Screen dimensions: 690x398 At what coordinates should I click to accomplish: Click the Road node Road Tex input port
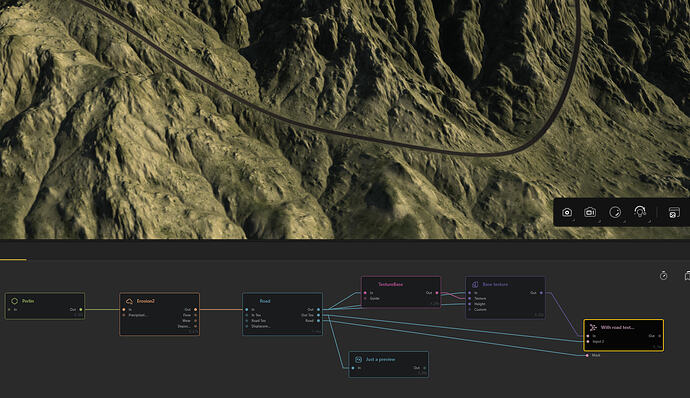coord(247,321)
